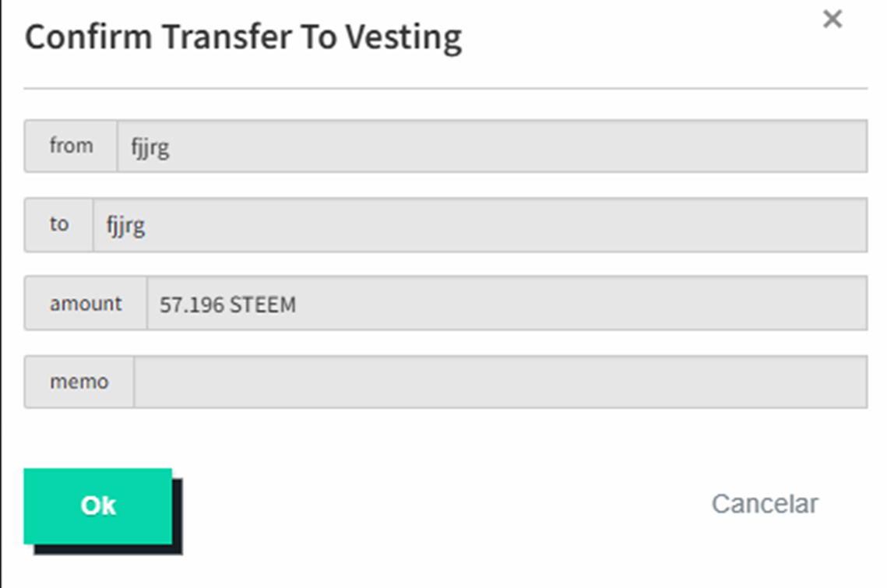
Task: Click the word Vesting in the title
Action: (x=404, y=37)
